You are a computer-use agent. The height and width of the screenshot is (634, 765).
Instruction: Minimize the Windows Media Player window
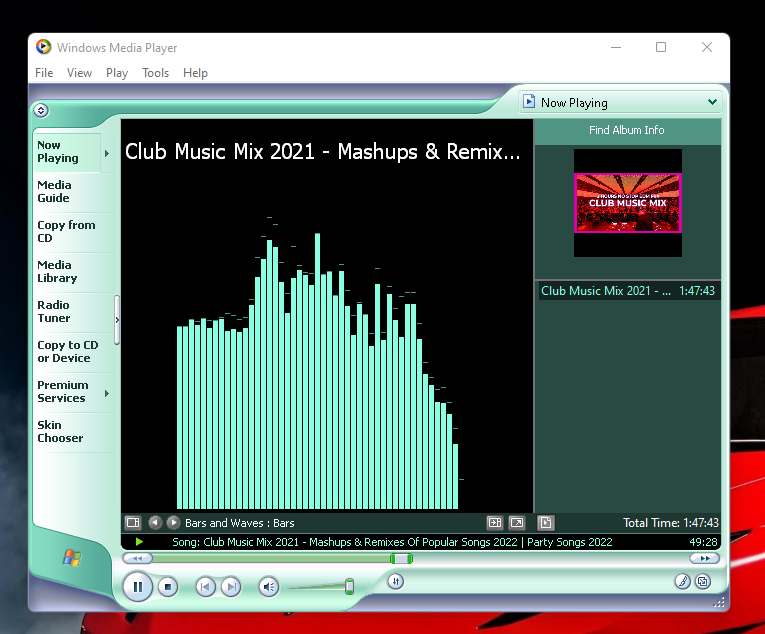616,47
